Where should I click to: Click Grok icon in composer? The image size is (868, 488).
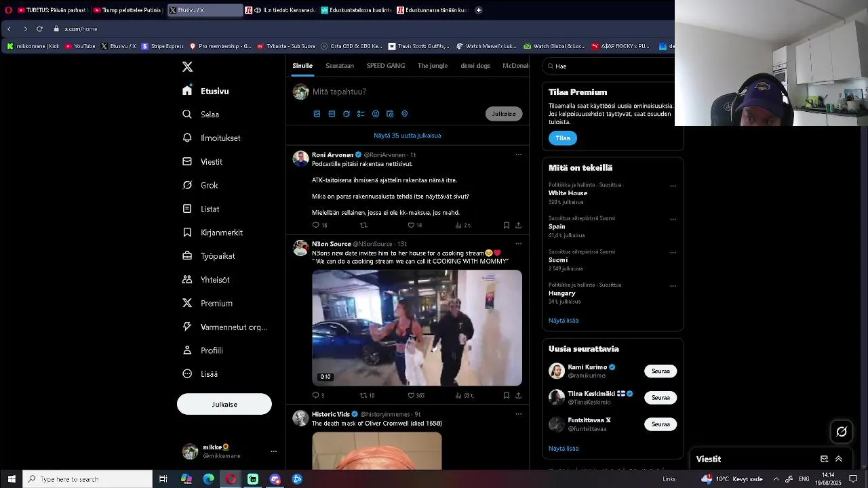(347, 114)
